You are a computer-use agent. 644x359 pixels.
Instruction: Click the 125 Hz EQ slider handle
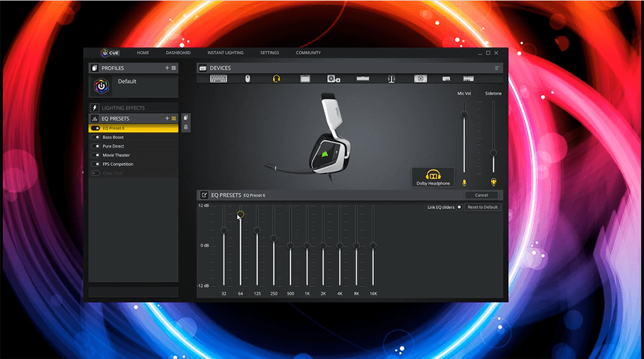[257, 230]
